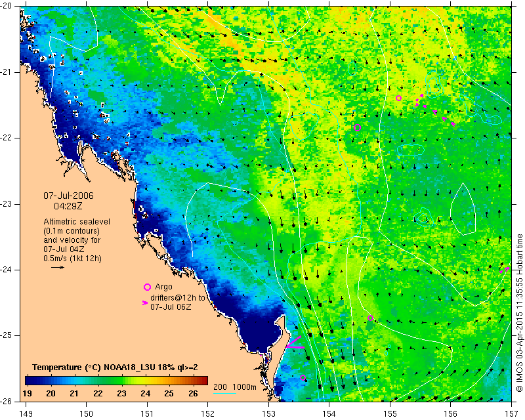The height and width of the screenshot is (420, 525).
Task: Click the longitude axis label 150
Action: pyautogui.click(x=87, y=413)
